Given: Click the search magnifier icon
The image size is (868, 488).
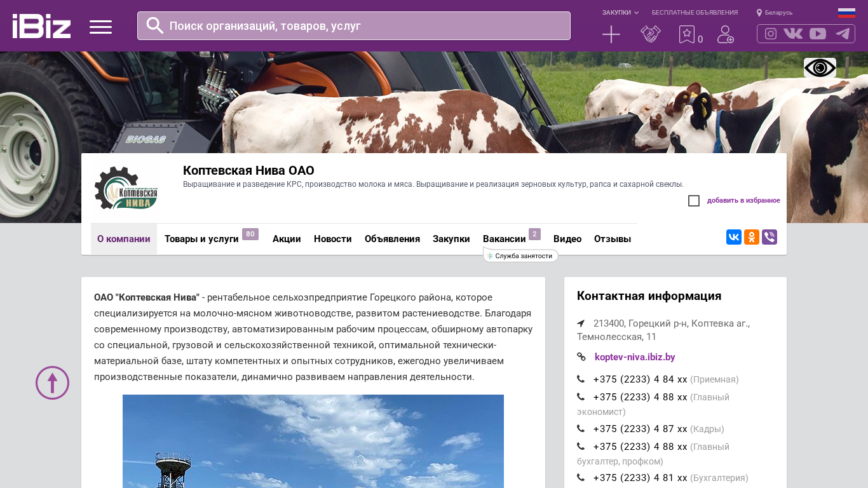Looking at the screenshot, I should coord(155,25).
